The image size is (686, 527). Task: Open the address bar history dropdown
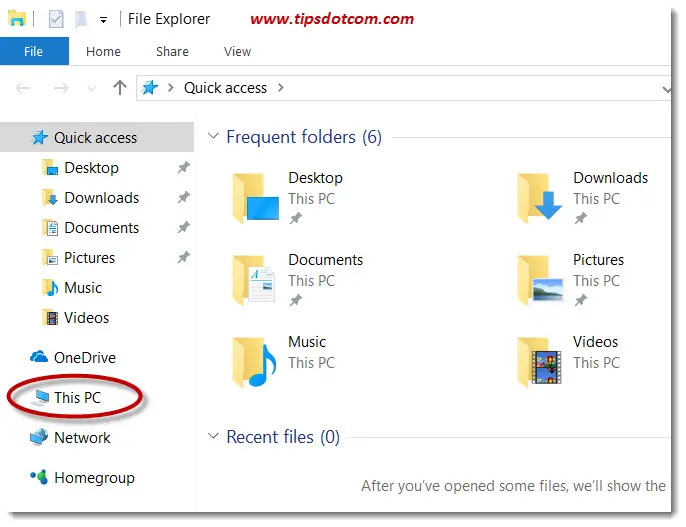666,90
